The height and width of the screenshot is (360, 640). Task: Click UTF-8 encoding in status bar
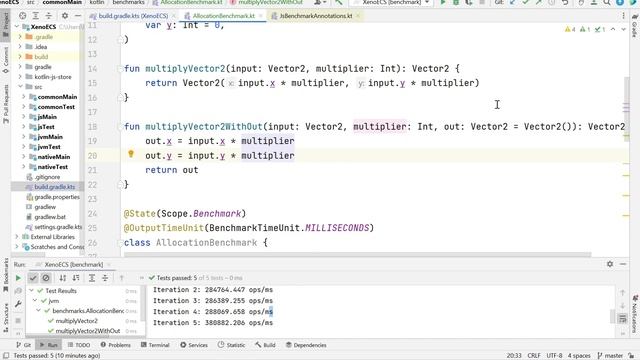point(554,356)
